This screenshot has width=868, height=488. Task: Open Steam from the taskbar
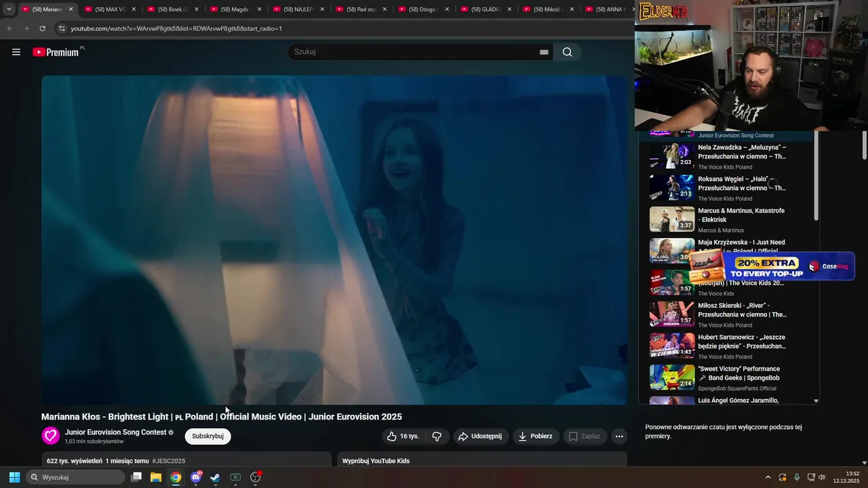pyautogui.click(x=215, y=477)
